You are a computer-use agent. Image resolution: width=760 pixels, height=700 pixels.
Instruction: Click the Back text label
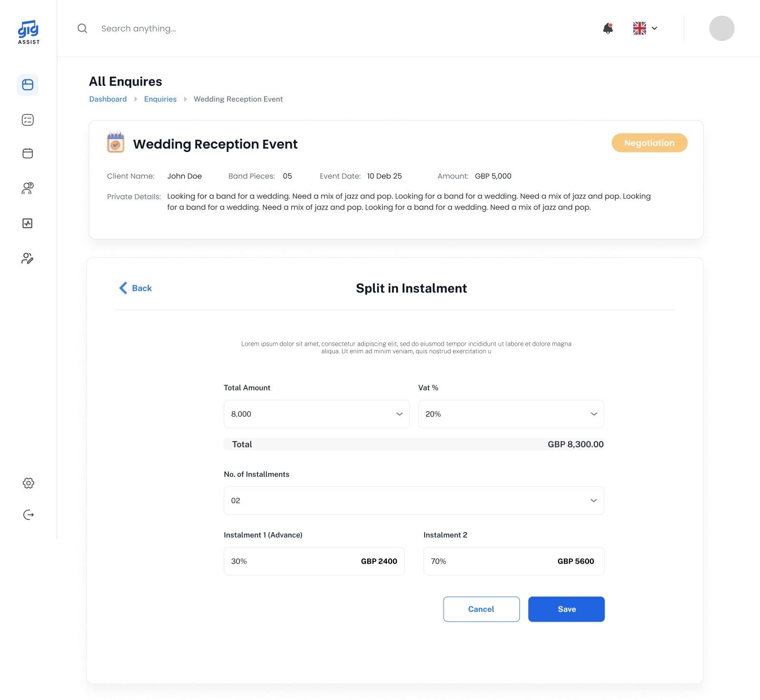[142, 288]
